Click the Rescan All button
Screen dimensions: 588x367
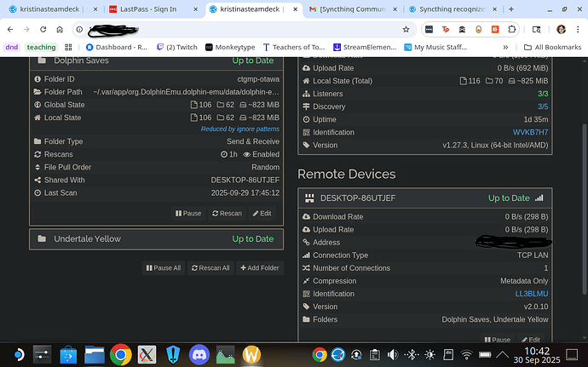click(210, 268)
